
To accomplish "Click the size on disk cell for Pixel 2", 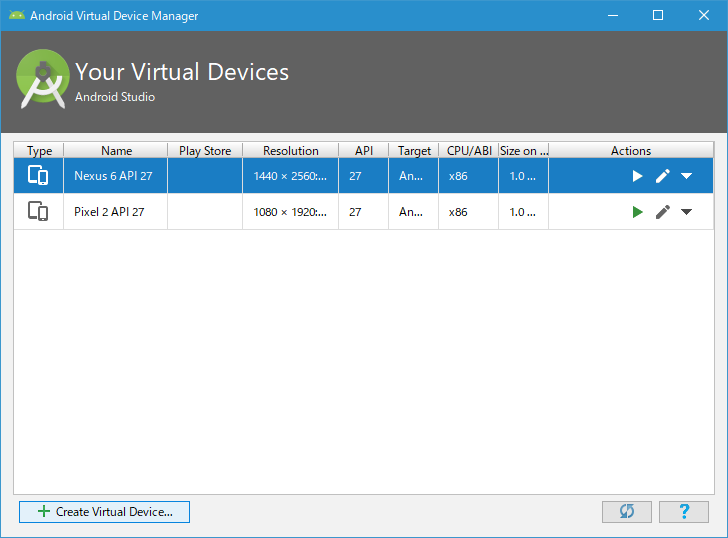I will (524, 212).
